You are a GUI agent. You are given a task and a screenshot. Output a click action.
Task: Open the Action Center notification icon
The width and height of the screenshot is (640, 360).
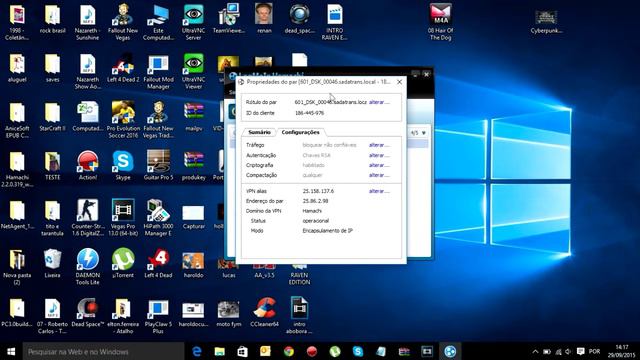[x=580, y=351]
